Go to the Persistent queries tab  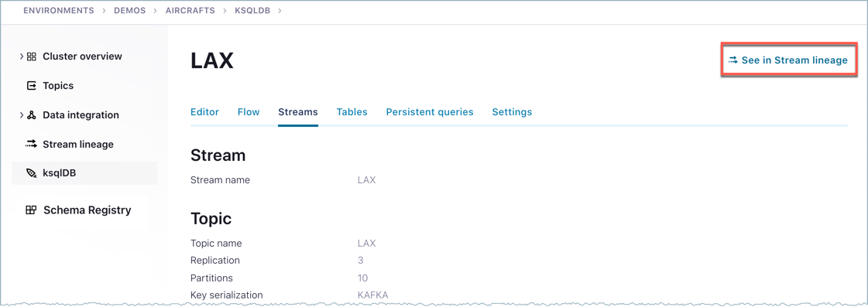coord(430,111)
